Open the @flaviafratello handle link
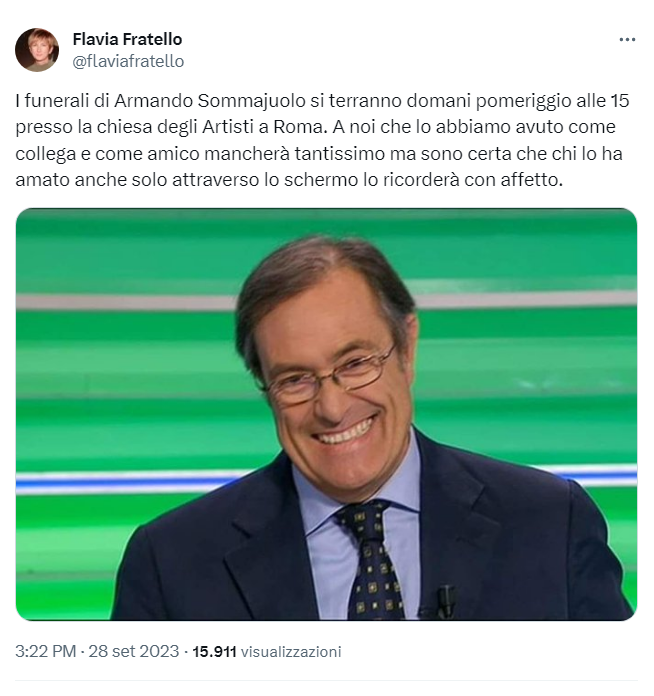The width and height of the screenshot is (654, 696). 128,61
